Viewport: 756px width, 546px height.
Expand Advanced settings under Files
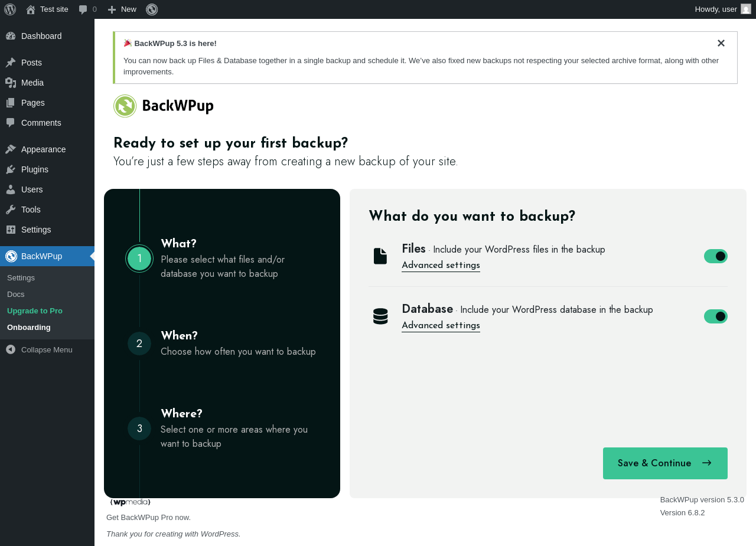coord(441,265)
